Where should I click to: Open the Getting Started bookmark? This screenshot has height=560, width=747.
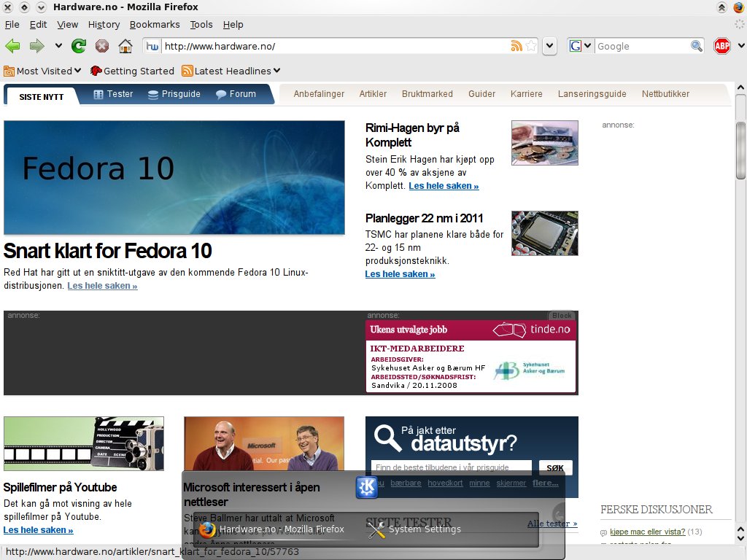point(132,71)
